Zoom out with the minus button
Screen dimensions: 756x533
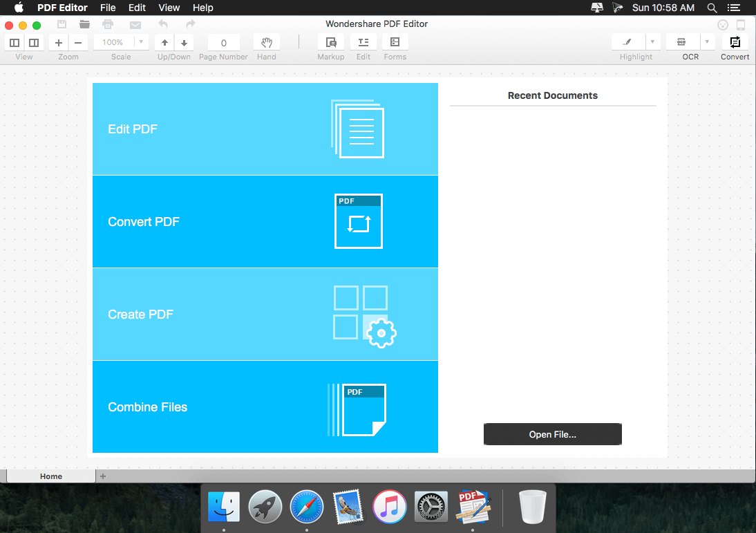[78, 42]
